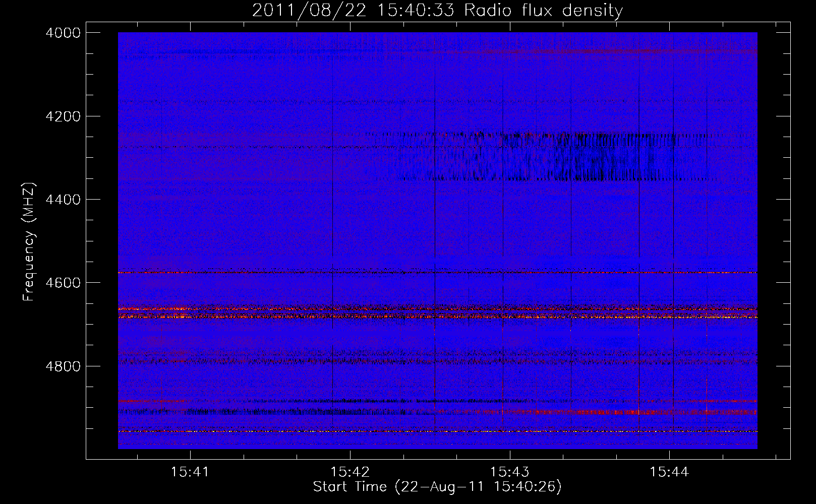Click the plot title '2011/08/22 15:40:33 Radio flux density'
Viewport: 816px width, 504px height.
click(437, 10)
